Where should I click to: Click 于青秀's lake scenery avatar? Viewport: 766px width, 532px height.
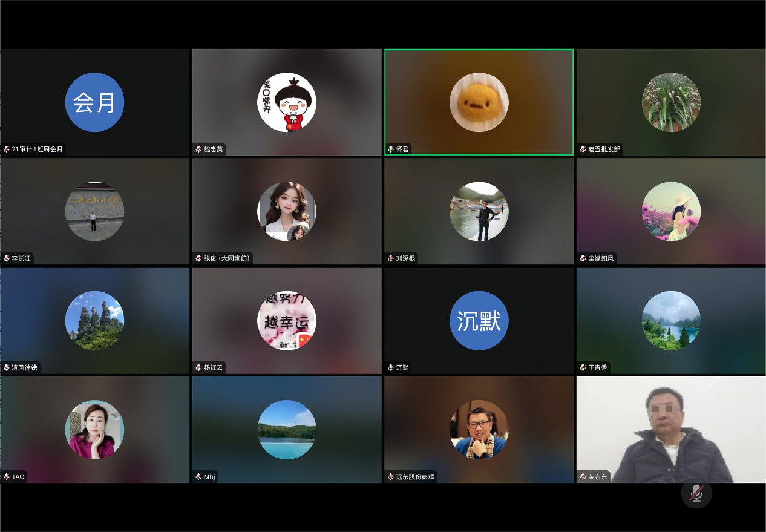tap(670, 321)
